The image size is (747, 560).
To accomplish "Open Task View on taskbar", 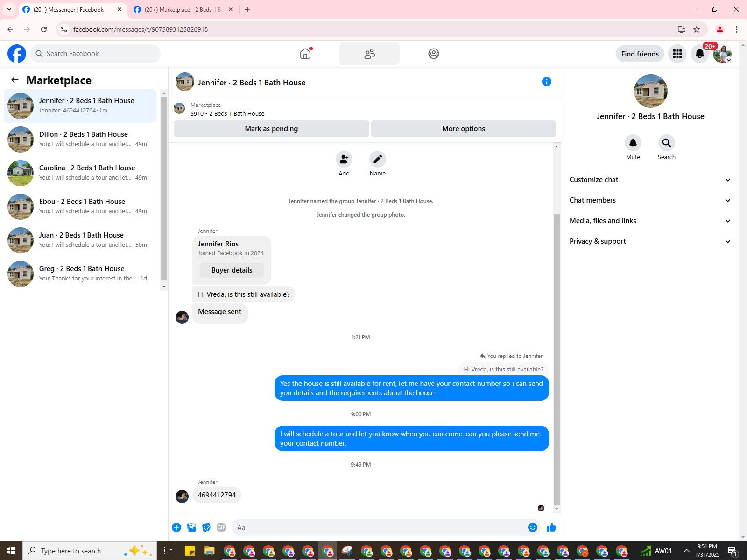I will coord(168,551).
